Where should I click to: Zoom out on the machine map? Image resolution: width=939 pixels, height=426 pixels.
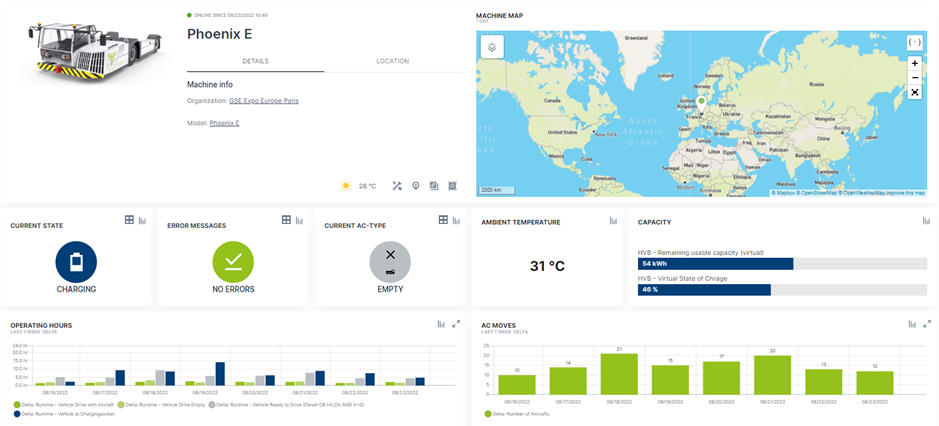914,77
